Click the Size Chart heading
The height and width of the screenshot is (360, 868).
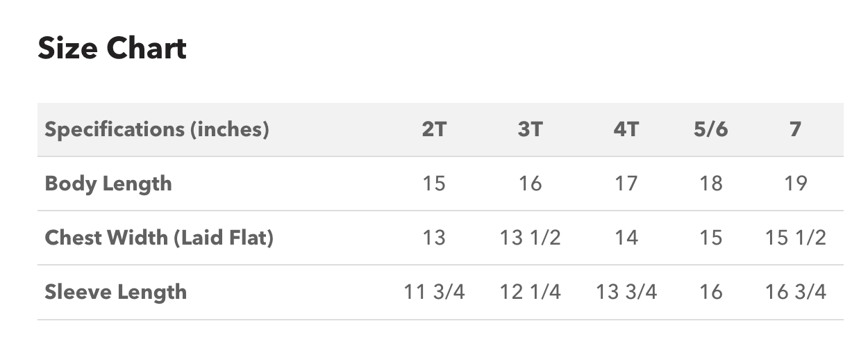click(112, 49)
